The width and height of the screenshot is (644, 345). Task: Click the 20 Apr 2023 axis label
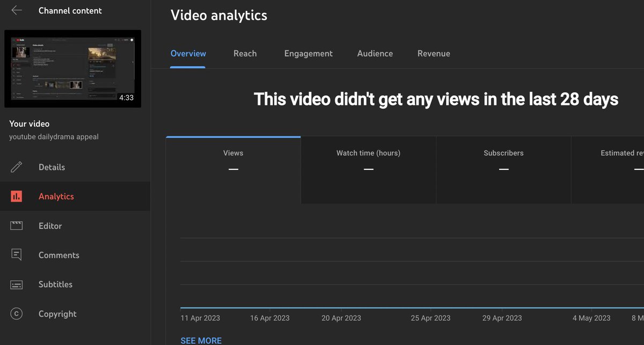(x=341, y=318)
